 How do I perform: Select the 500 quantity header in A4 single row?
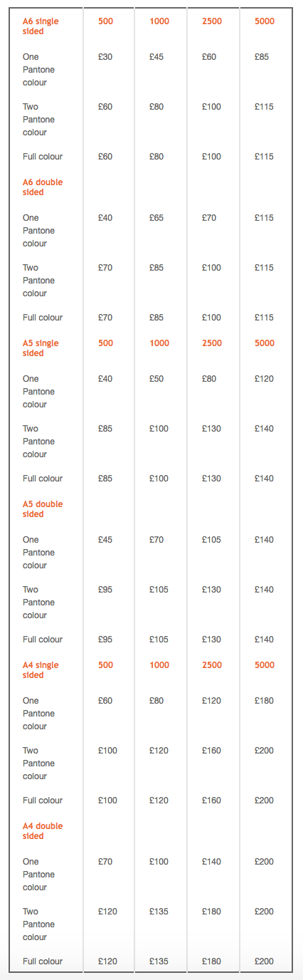tap(105, 665)
